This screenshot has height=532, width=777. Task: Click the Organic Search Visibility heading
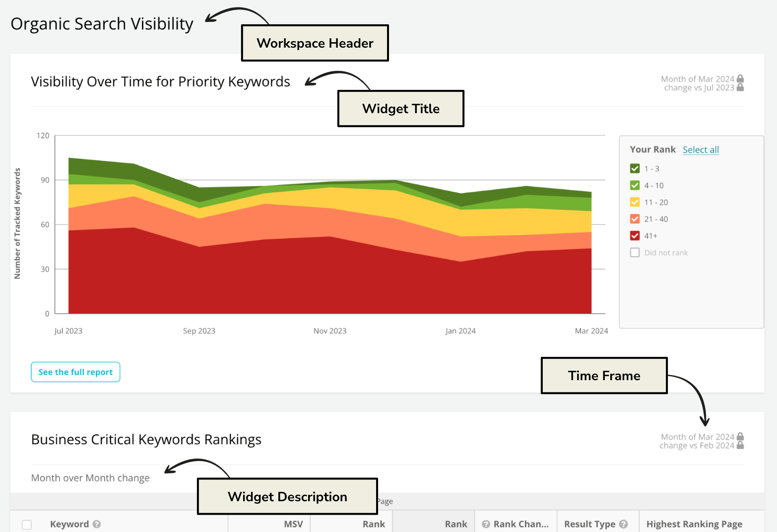[102, 24]
